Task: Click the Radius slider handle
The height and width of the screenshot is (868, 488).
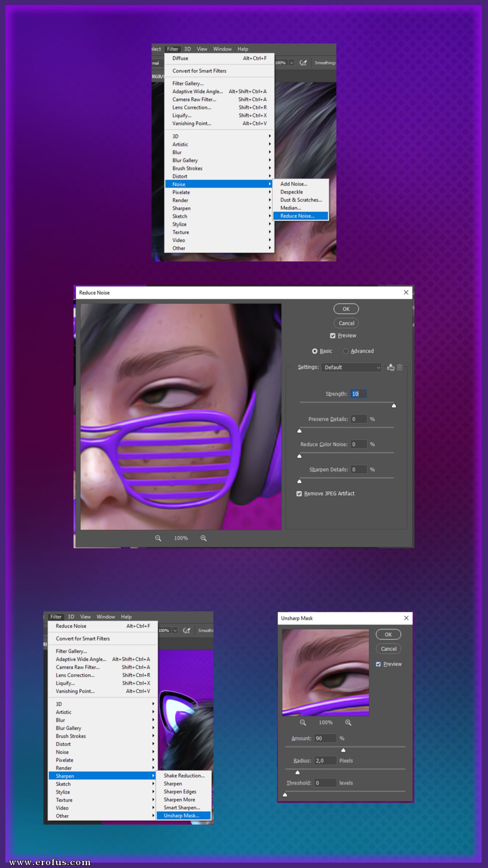Action: pyautogui.click(x=297, y=772)
